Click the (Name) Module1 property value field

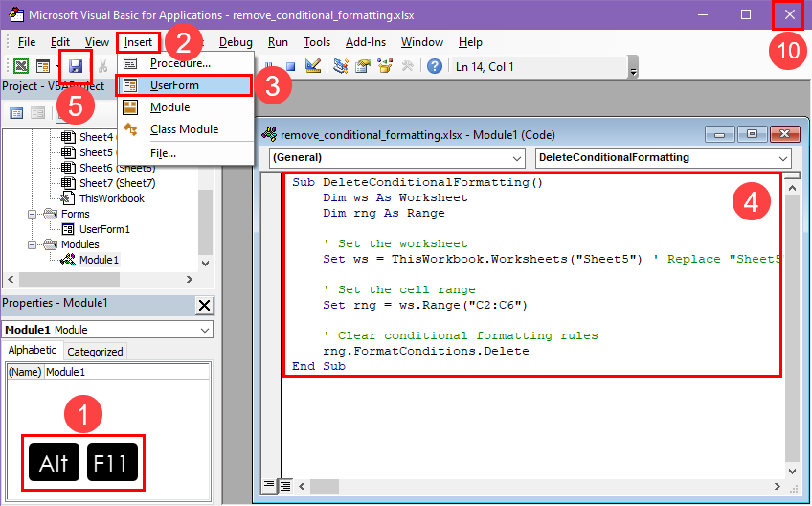click(126, 372)
